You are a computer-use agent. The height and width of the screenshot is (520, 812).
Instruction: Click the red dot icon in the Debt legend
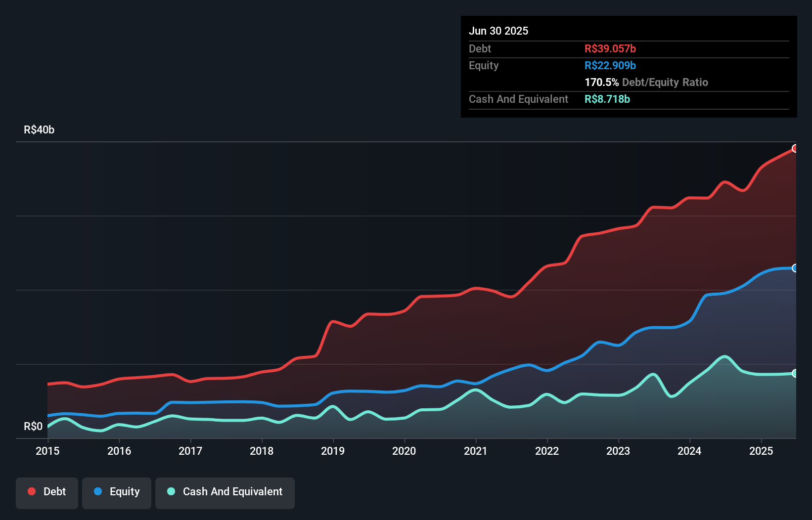tap(32, 491)
